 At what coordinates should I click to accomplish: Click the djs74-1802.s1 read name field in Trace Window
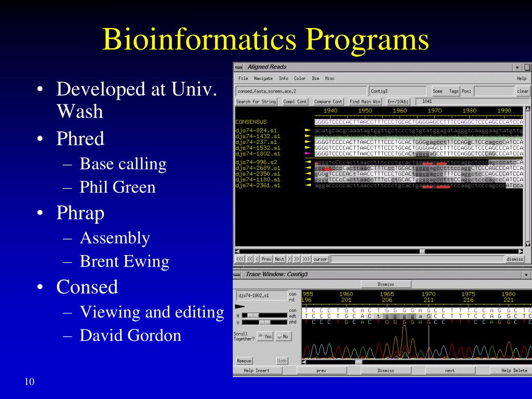(x=262, y=295)
